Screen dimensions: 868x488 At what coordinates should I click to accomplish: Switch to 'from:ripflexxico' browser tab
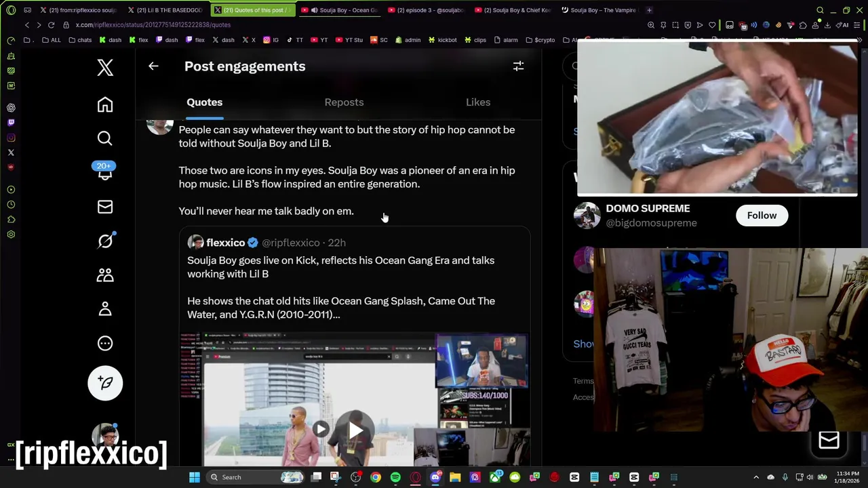(x=78, y=10)
